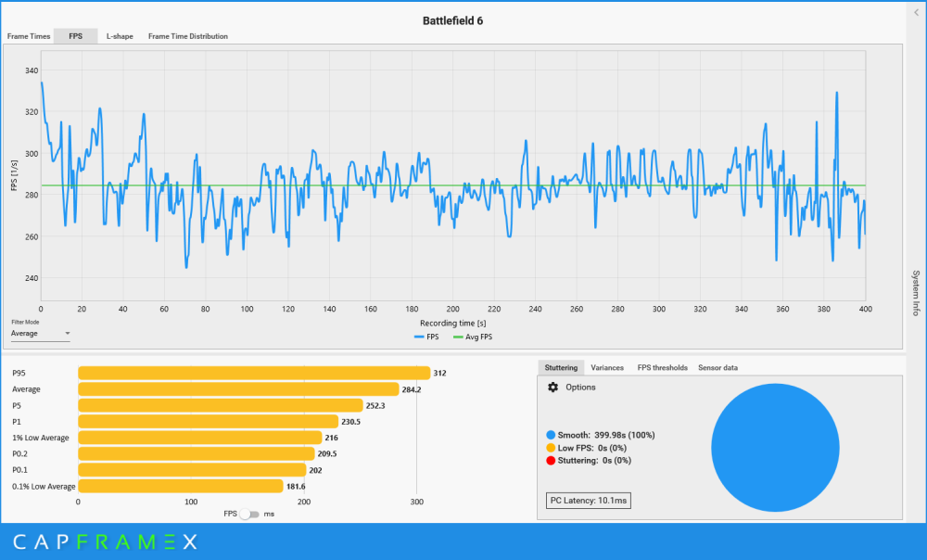Open the Frame Time Distribution tab

pos(188,36)
